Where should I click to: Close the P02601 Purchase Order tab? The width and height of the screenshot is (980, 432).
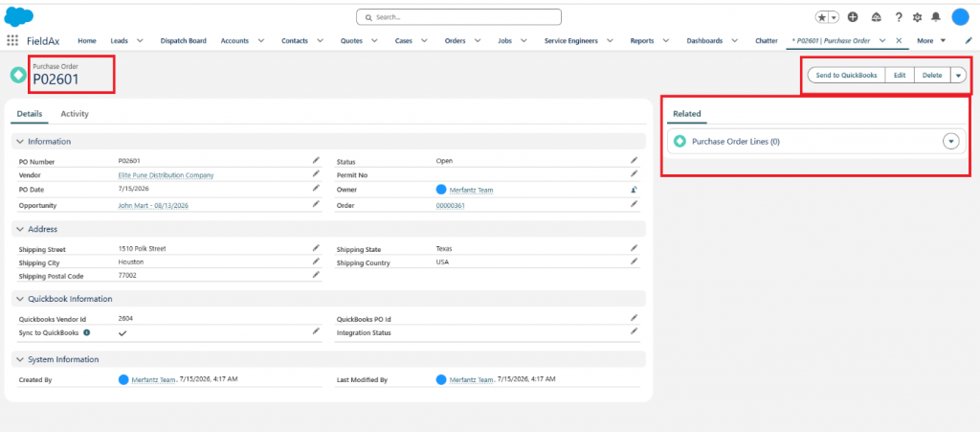coord(899,40)
